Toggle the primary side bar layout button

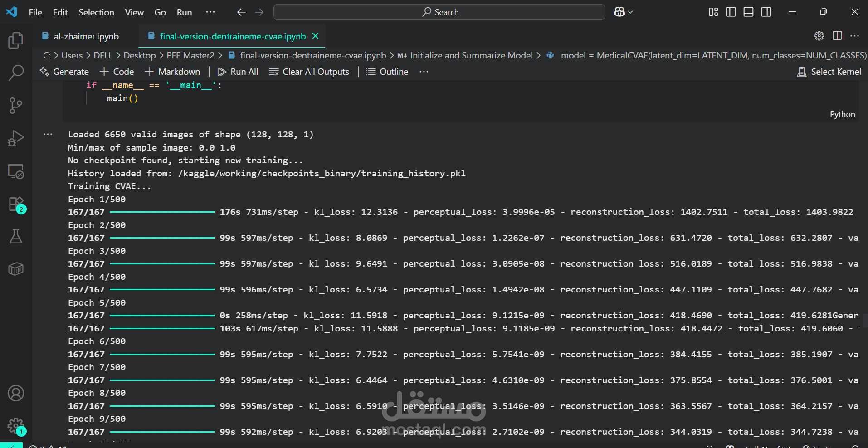731,12
